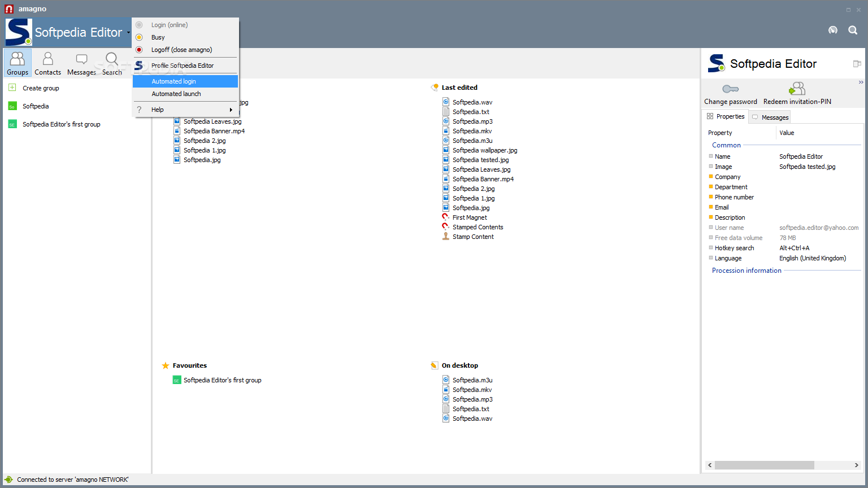This screenshot has height=488, width=868.
Task: Open Messages from the left toolbar
Action: 81,63
